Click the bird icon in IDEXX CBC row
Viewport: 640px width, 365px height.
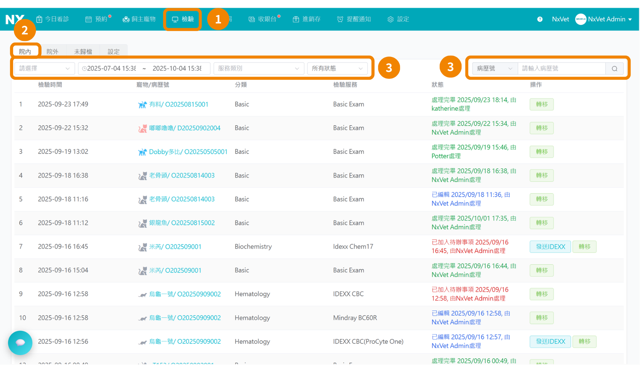tap(142, 294)
